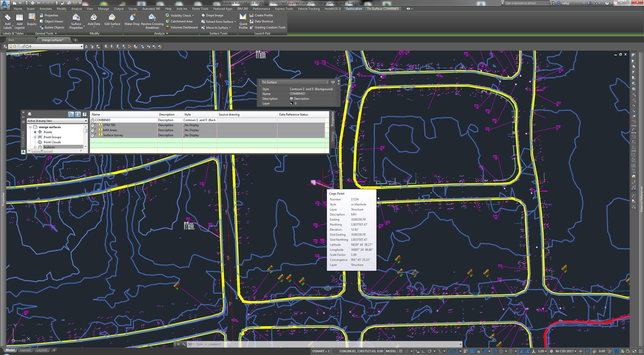Image resolution: width=644 pixels, height=355 pixels.
Task: Toggle polar tracking in the status bar
Action: (429, 351)
